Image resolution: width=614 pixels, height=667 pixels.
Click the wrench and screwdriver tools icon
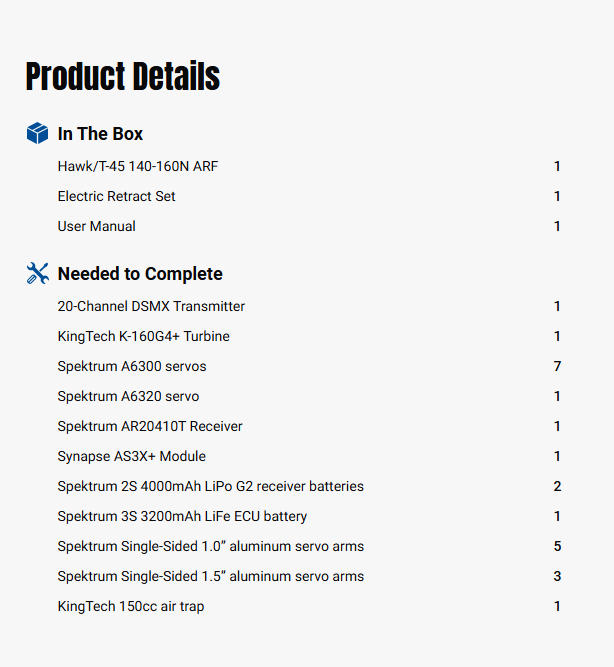[37, 273]
